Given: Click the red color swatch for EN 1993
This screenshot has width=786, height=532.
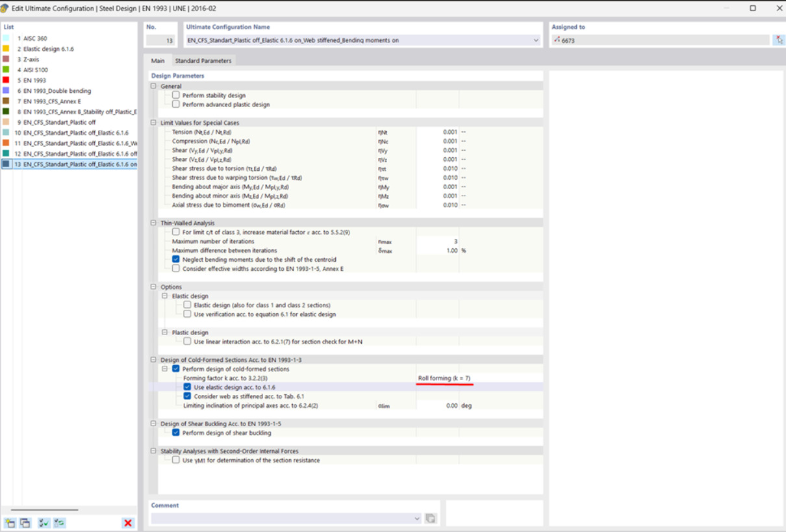Looking at the screenshot, I should point(6,81).
